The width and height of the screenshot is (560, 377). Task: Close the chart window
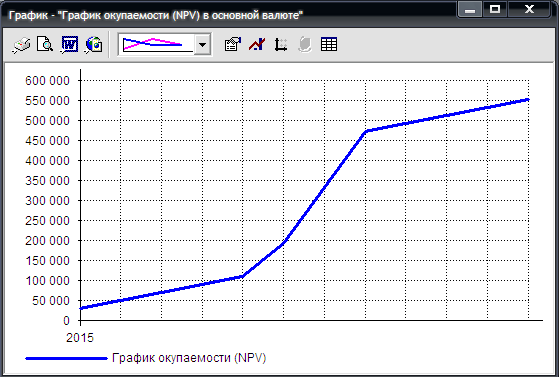[529, 9]
